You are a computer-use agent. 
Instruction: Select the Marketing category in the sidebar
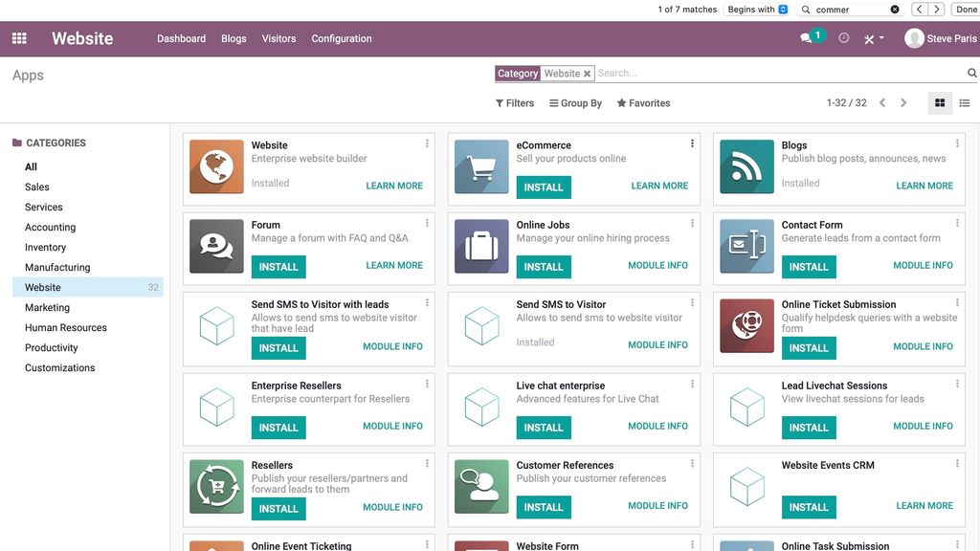[46, 307]
